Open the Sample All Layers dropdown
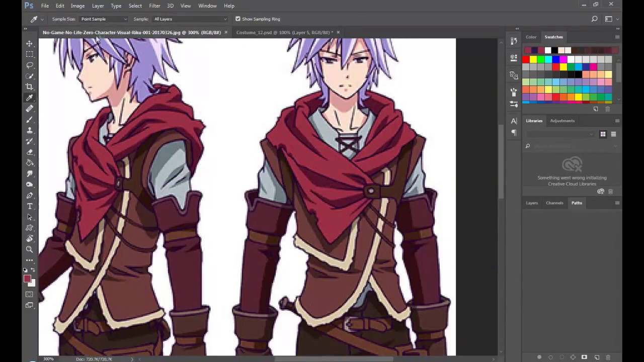 click(x=190, y=19)
